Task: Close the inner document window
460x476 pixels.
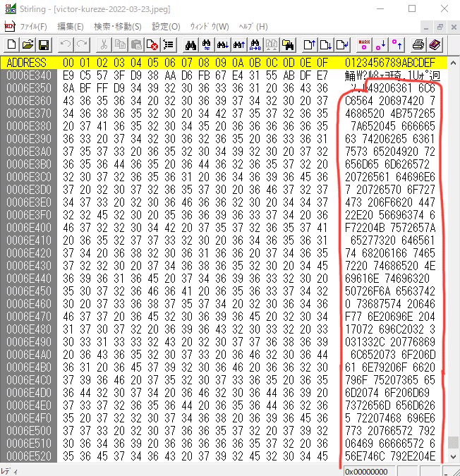Action: [x=454, y=28]
